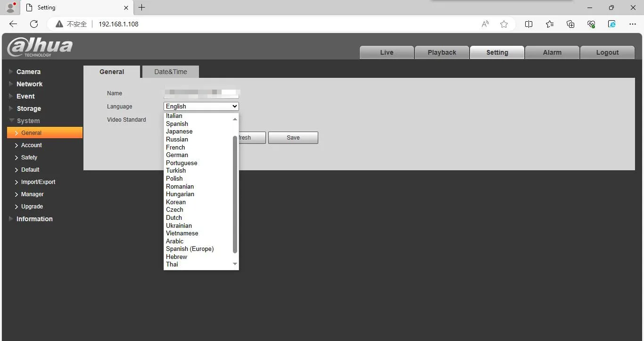Click the address bar URL 192.168.1.108
The height and width of the screenshot is (341, 644).
point(118,24)
